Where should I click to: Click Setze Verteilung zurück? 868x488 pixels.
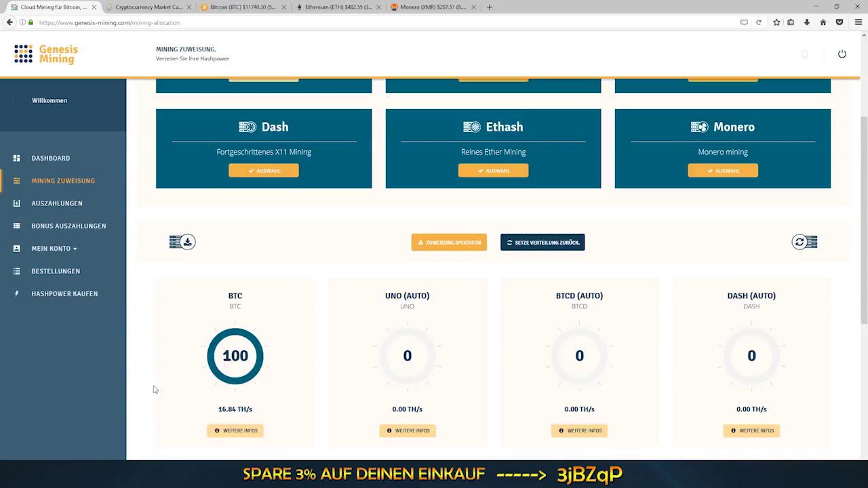[542, 242]
